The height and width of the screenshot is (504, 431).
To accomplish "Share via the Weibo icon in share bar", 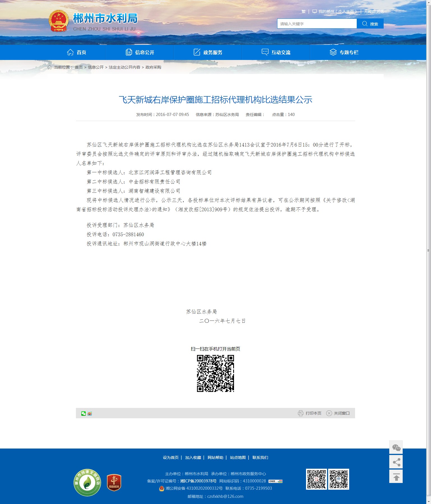I will coord(90,414).
